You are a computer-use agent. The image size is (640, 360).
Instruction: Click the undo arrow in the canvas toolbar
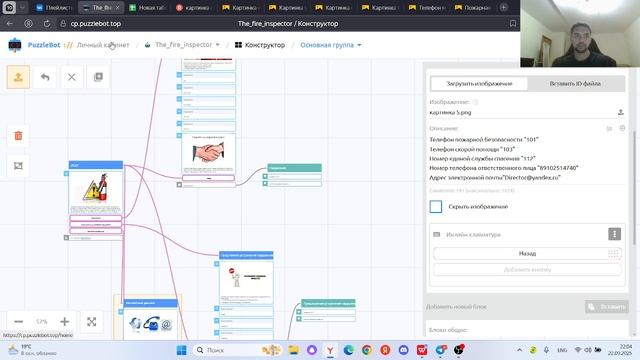45,77
